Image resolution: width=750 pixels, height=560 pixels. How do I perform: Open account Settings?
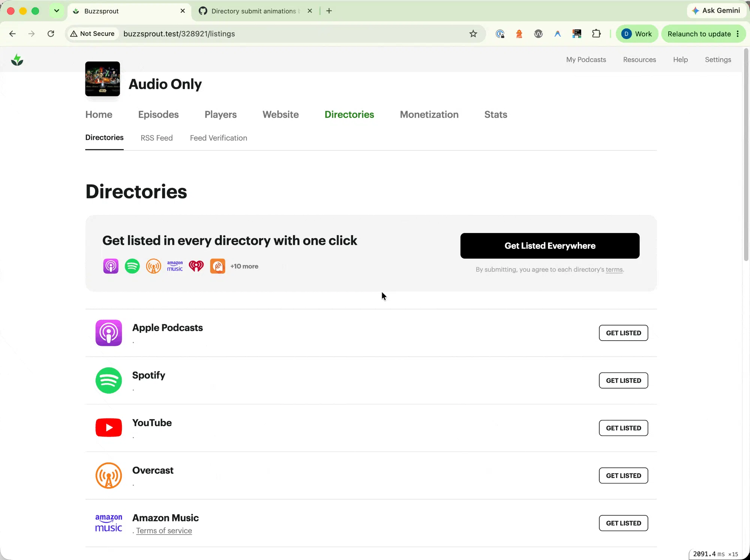pyautogui.click(x=718, y=60)
